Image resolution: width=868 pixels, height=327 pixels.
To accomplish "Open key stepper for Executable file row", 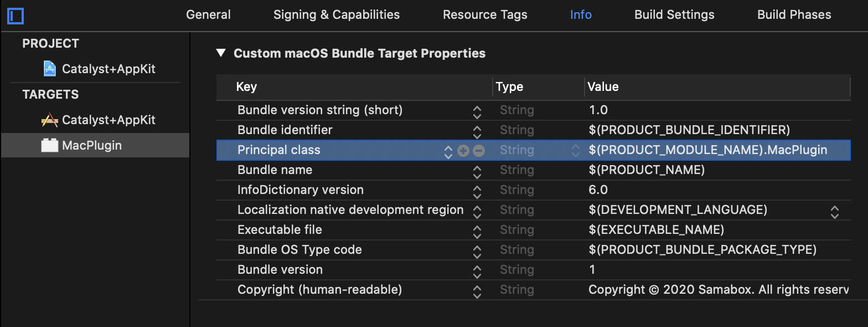I will 477,231.
